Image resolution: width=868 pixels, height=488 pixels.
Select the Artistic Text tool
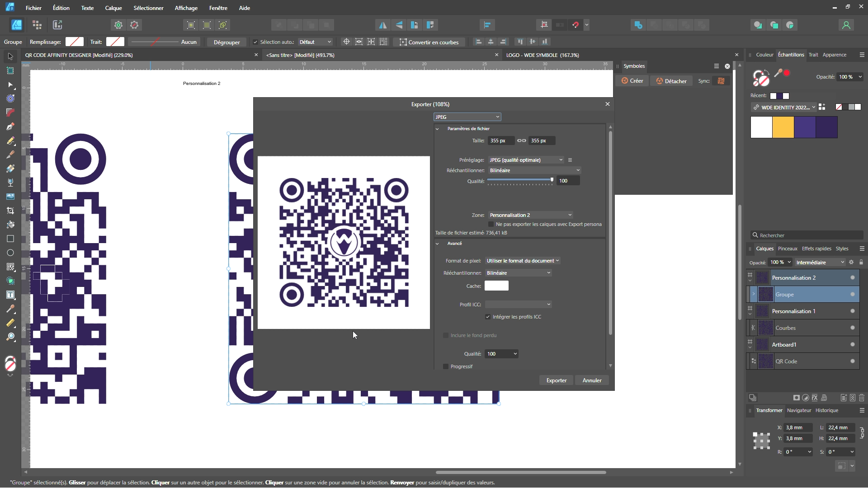pos(10,295)
